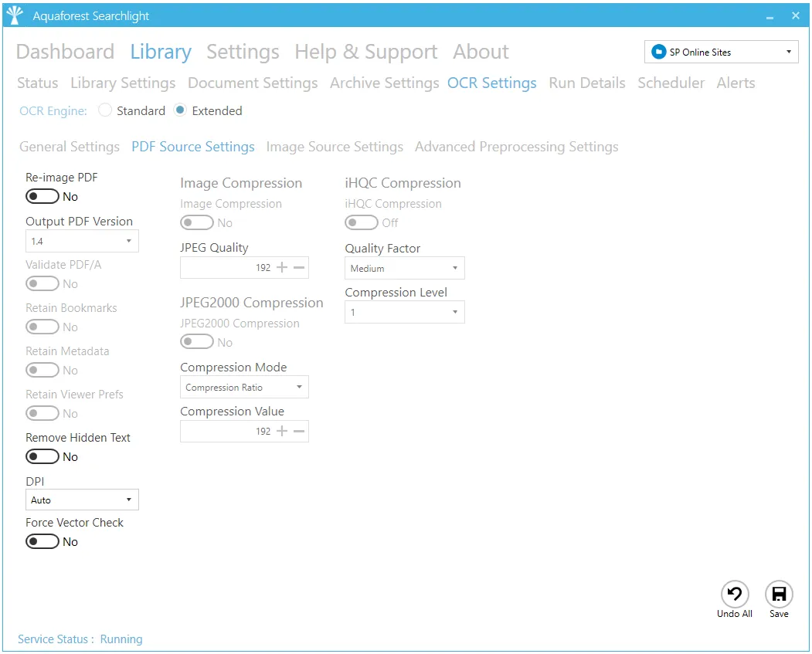Open the SP Online Sites library selector
This screenshot has width=812, height=654.
tap(721, 53)
